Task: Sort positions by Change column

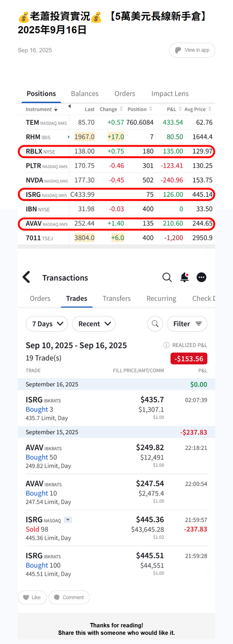Action: click(111, 109)
